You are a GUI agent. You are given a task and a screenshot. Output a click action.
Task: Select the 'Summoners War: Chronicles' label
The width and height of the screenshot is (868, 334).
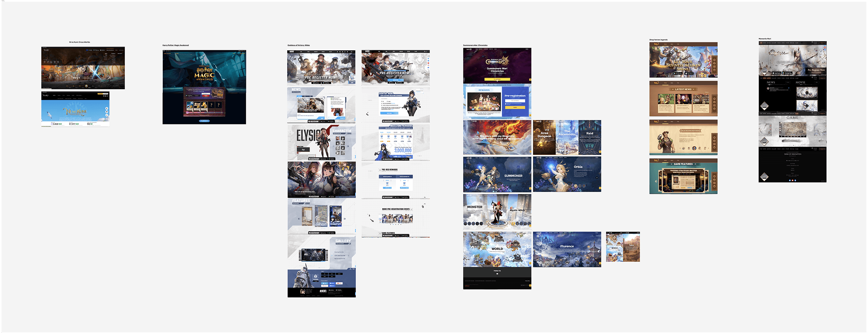click(475, 46)
